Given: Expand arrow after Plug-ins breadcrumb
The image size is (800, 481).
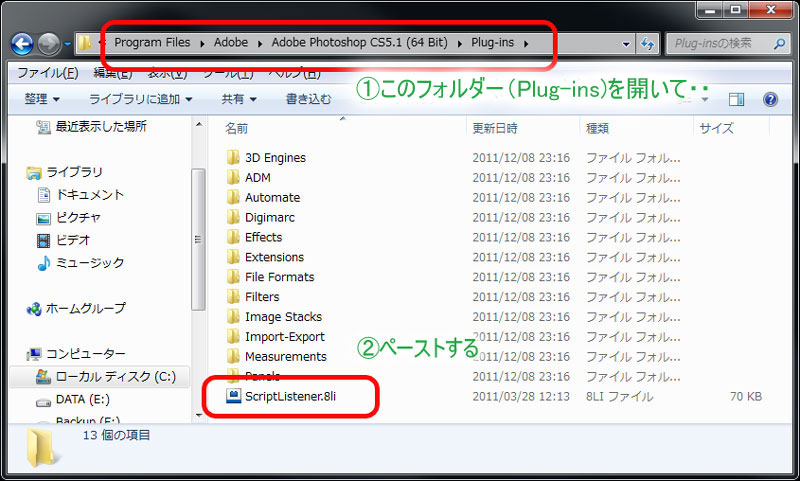Looking at the screenshot, I should pyautogui.click(x=526, y=44).
